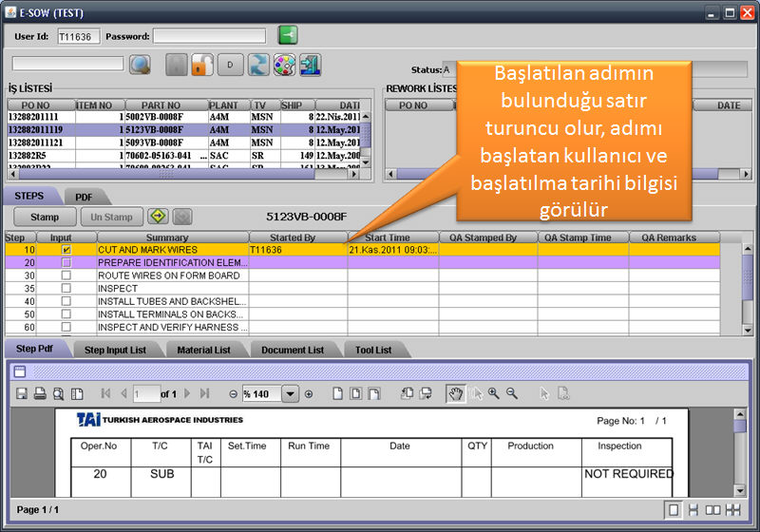
Task: Click the Summary column header
Action: 173,237
